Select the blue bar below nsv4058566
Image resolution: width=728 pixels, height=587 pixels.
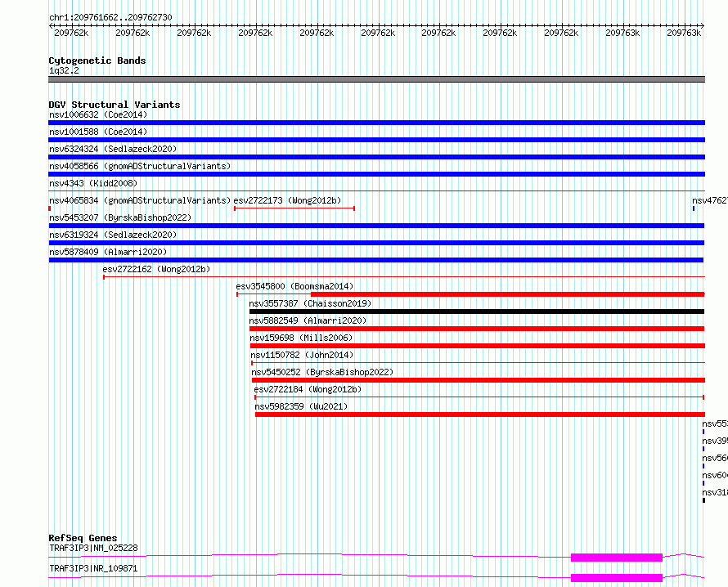click(376, 174)
